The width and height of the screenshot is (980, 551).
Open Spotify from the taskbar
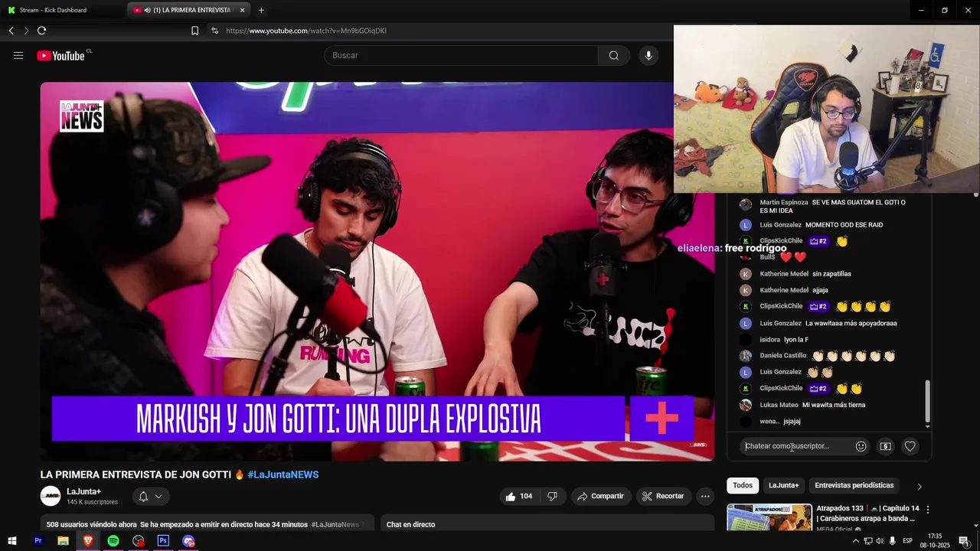click(113, 541)
